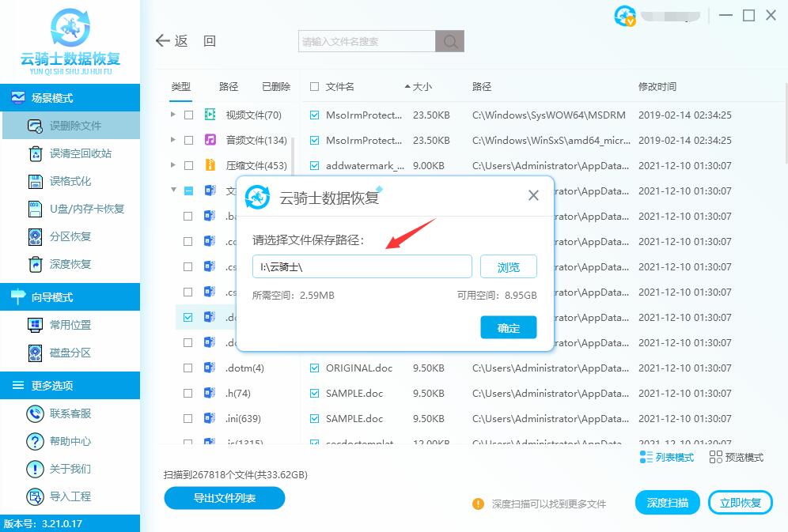
Task: Click the 立即恢复 button
Action: [x=741, y=503]
